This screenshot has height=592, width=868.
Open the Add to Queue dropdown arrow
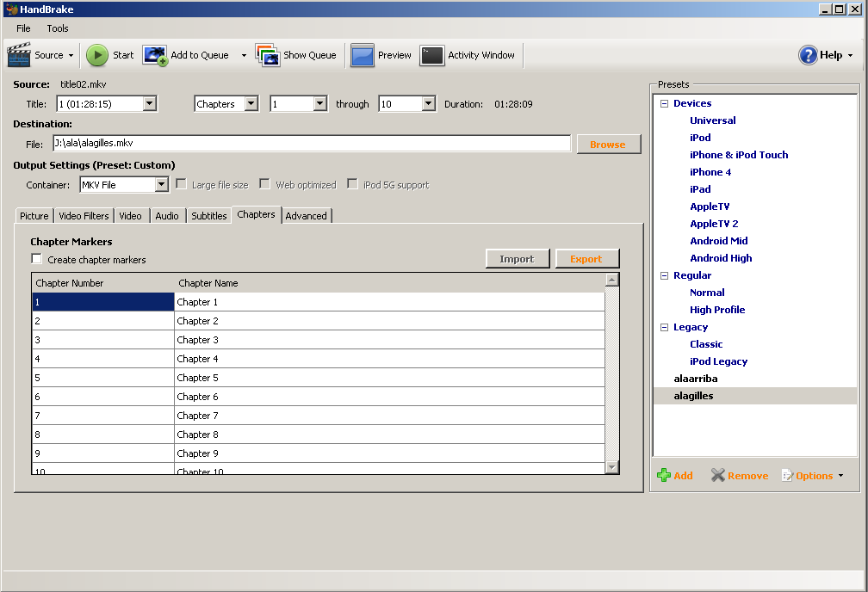tap(244, 55)
